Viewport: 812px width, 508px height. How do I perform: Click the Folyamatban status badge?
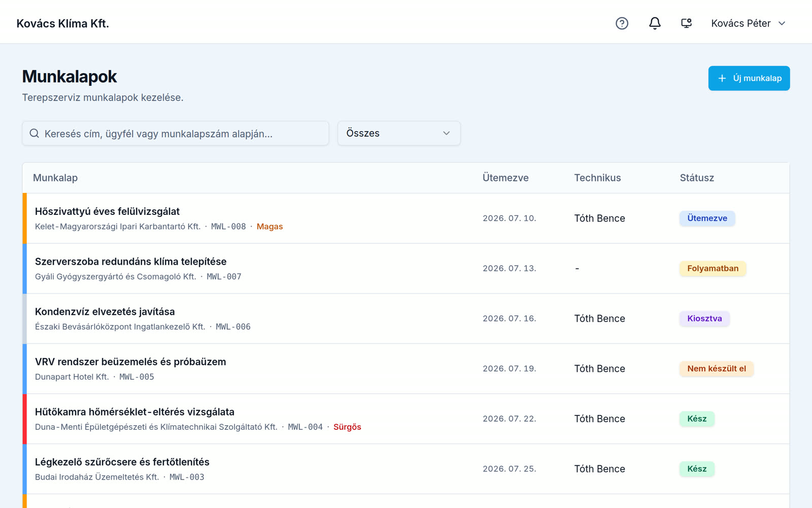[x=713, y=268]
